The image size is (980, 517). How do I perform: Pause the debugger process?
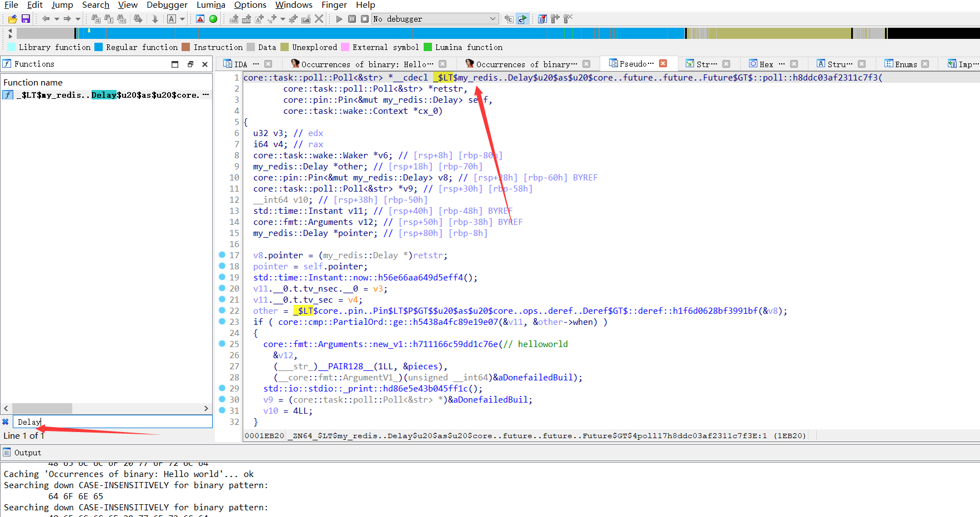[x=352, y=19]
